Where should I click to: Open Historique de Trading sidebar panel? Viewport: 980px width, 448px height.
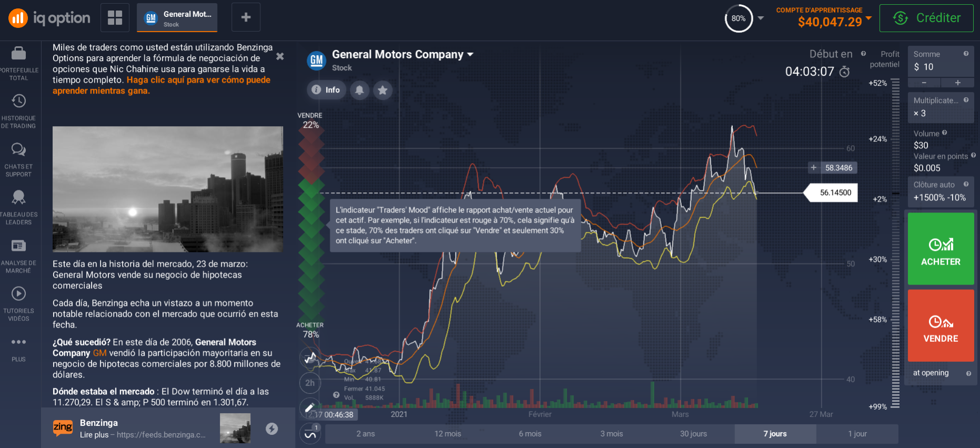coord(19,111)
